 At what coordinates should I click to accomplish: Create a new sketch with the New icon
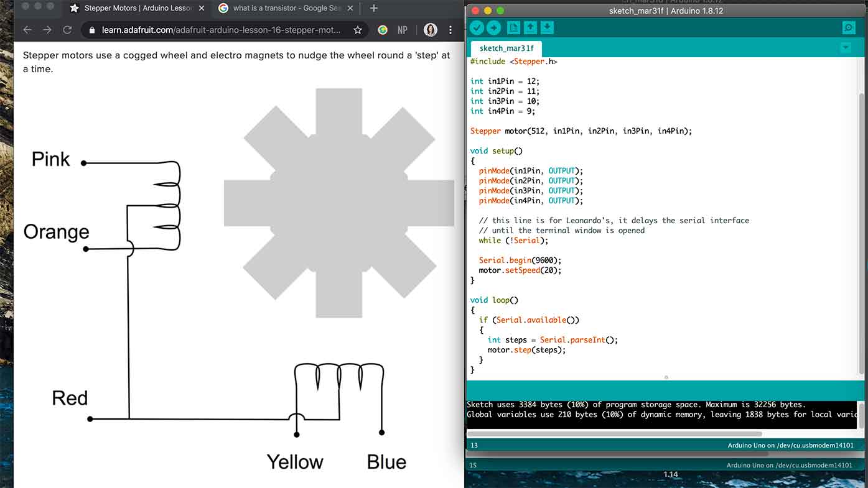tap(513, 27)
